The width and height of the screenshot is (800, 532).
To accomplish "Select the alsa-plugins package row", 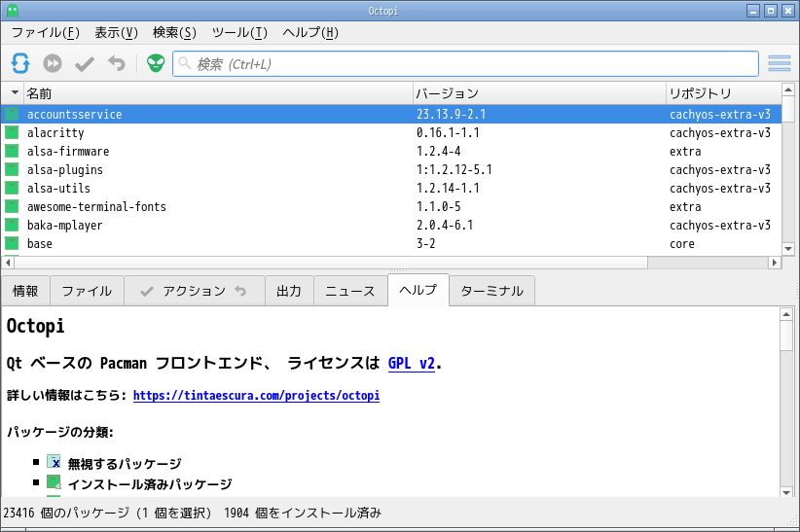I will point(391,169).
